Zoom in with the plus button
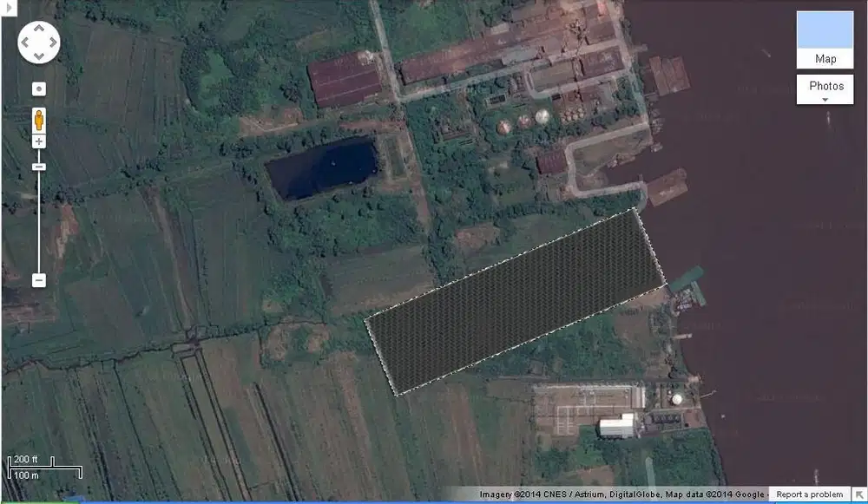The image size is (868, 504). tap(39, 141)
